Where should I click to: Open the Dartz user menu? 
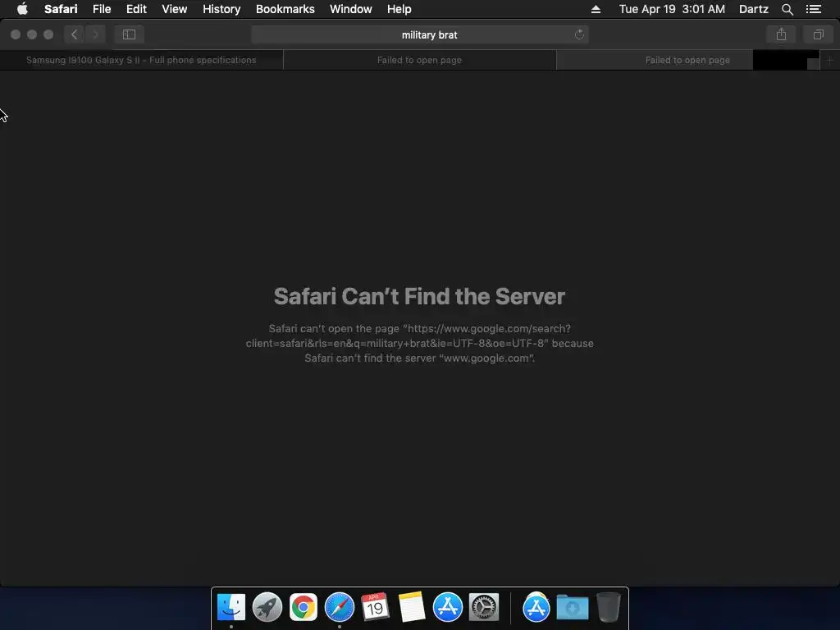pyautogui.click(x=753, y=9)
